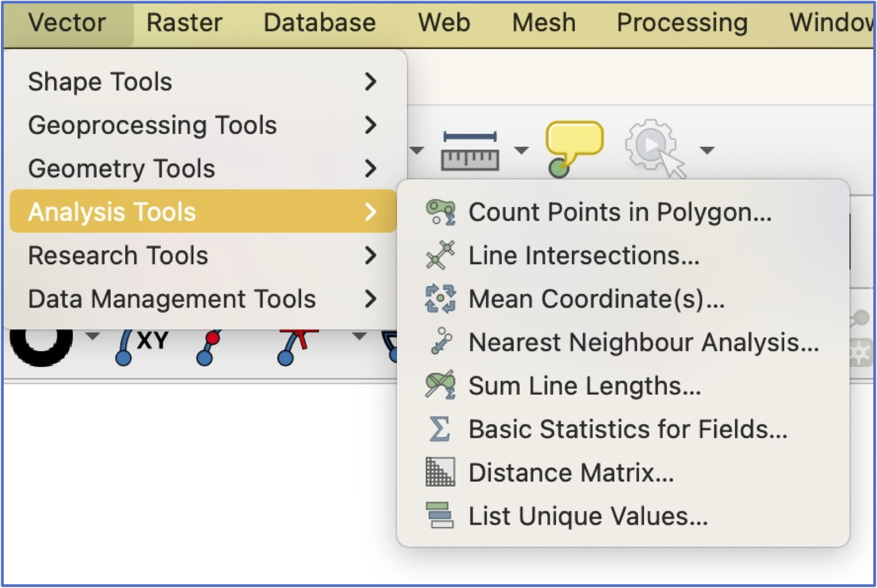The width and height of the screenshot is (877, 588).
Task: Click the Count Points in Polygon icon
Action: tap(440, 212)
